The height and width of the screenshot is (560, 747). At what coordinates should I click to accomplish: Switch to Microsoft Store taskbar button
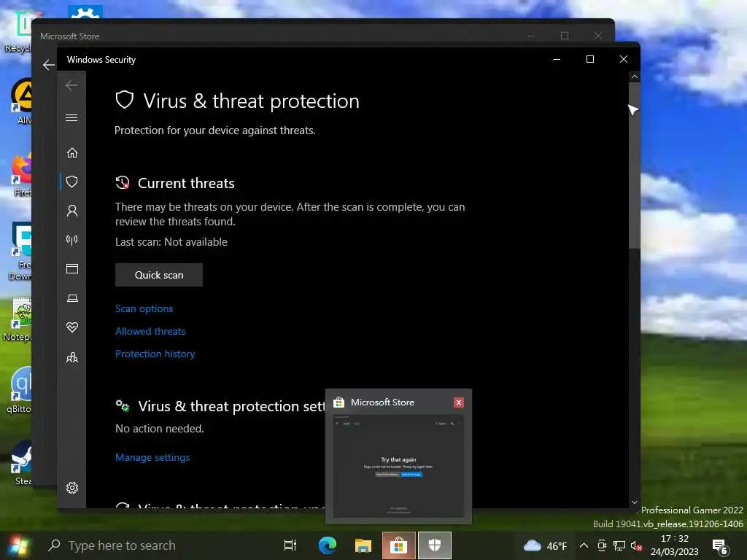pos(399,545)
